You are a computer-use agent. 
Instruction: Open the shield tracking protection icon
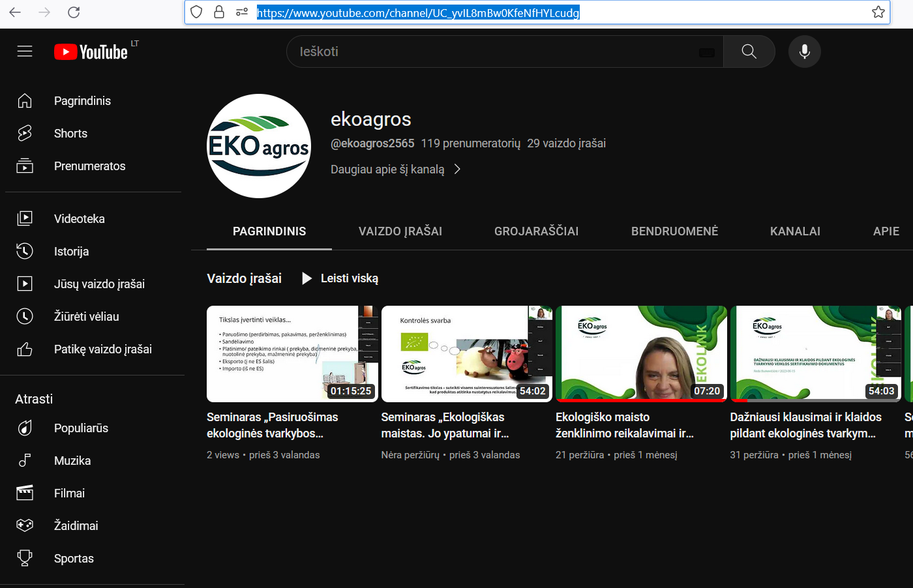196,12
